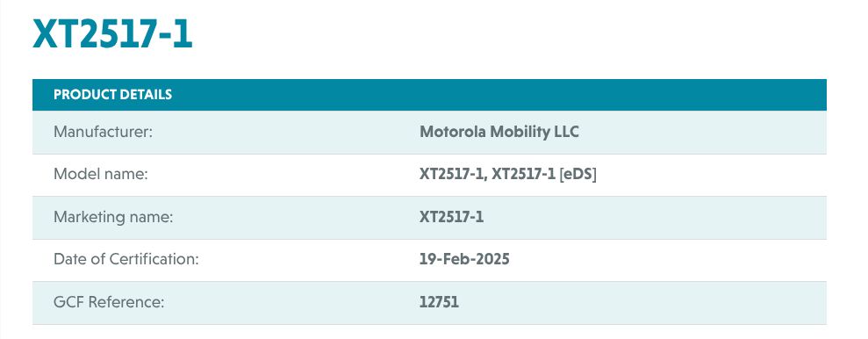The image size is (868, 339).
Task: Click the Manufacturer label
Action: (103, 132)
